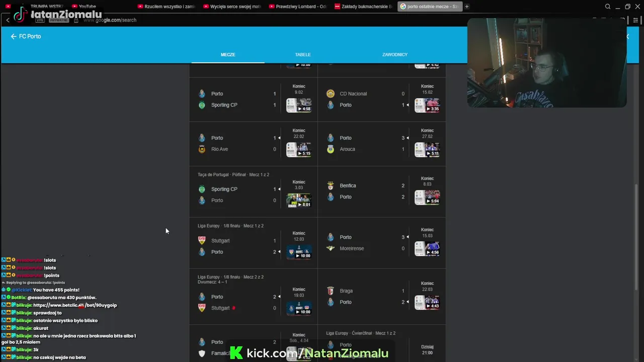Screen dimensions: 644x362
Task: Click Porto crest in Porto vs Moreirense
Action: point(331,237)
